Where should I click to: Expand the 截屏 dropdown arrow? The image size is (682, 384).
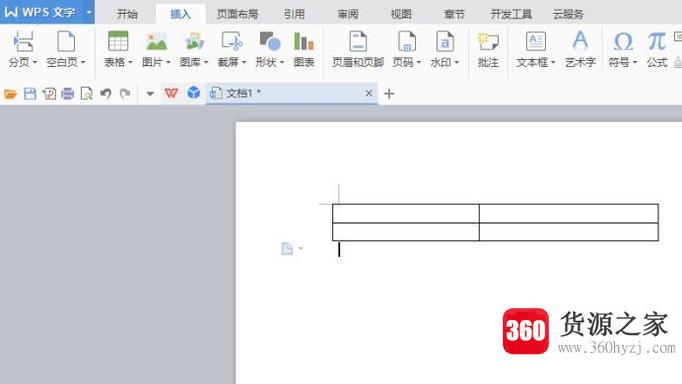point(244,63)
